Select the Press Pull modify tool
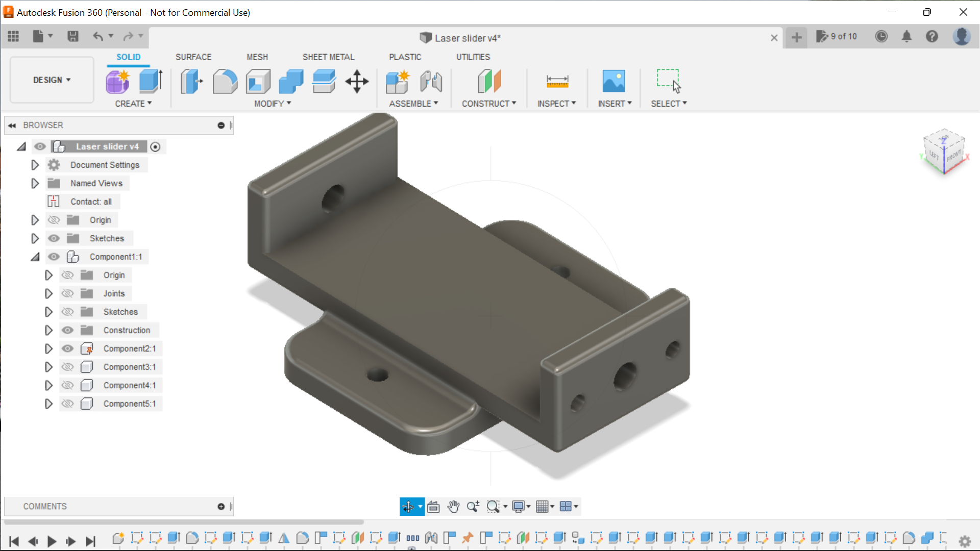 click(191, 82)
